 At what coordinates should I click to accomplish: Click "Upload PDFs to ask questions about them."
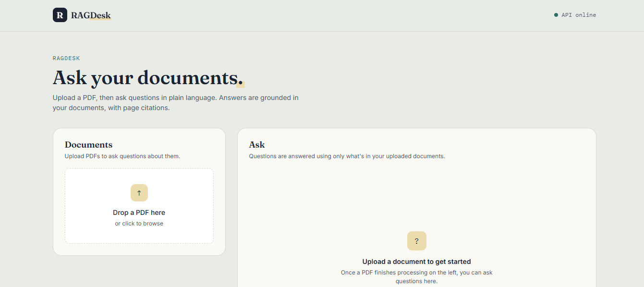click(122, 156)
